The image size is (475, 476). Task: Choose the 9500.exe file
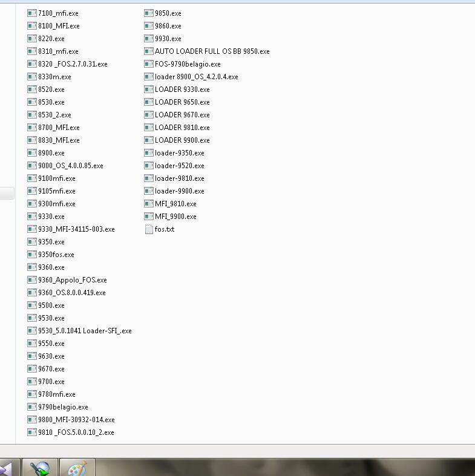[x=51, y=305]
